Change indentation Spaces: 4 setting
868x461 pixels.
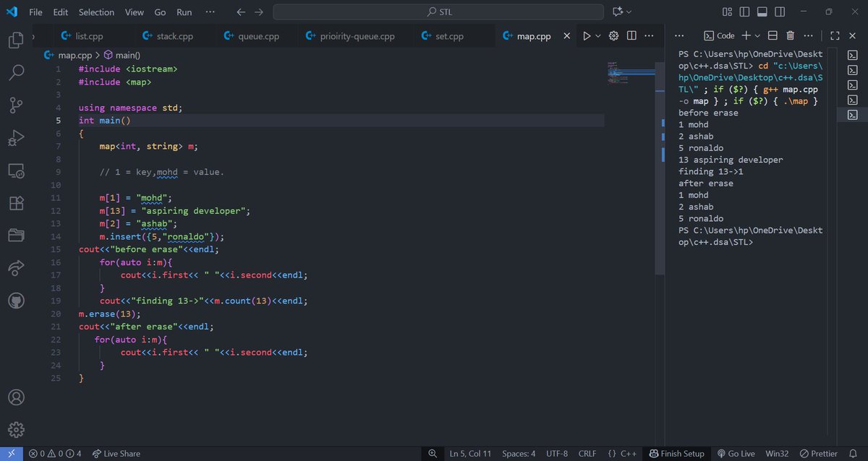[519, 453]
